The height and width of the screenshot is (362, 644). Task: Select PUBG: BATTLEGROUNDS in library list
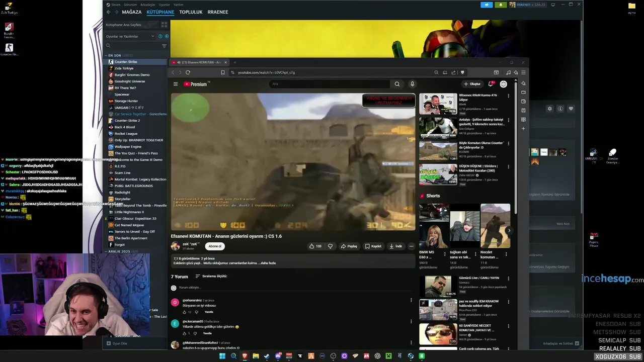133,186
